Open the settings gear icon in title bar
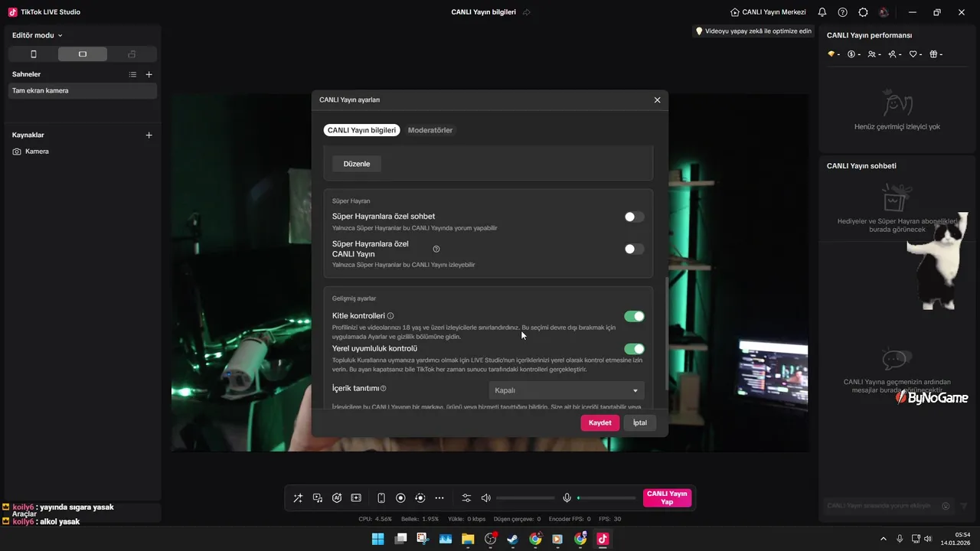Image resolution: width=980 pixels, height=551 pixels. tap(864, 12)
